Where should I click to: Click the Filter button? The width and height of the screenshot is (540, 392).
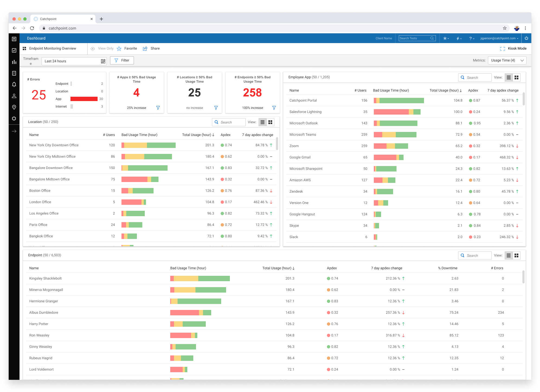[x=122, y=60]
